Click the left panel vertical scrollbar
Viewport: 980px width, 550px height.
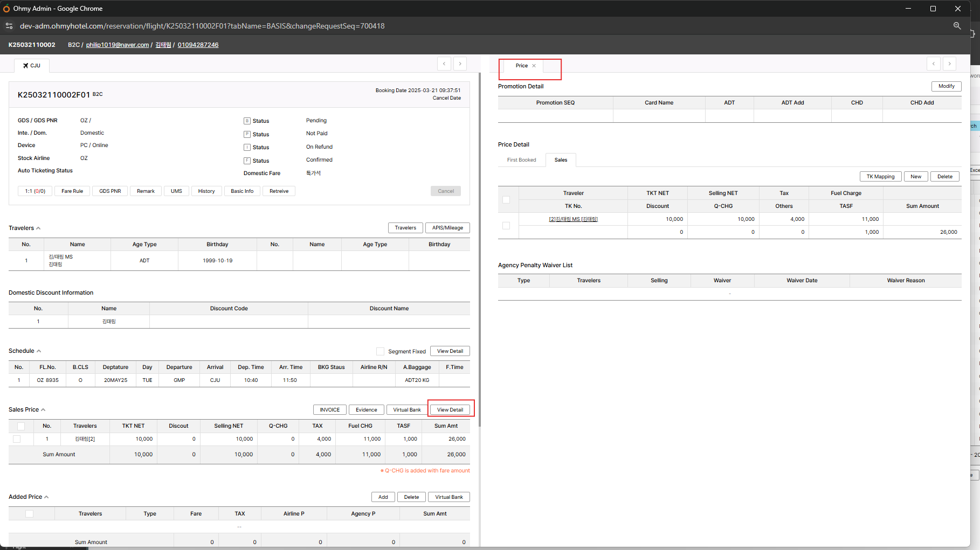coord(479,248)
